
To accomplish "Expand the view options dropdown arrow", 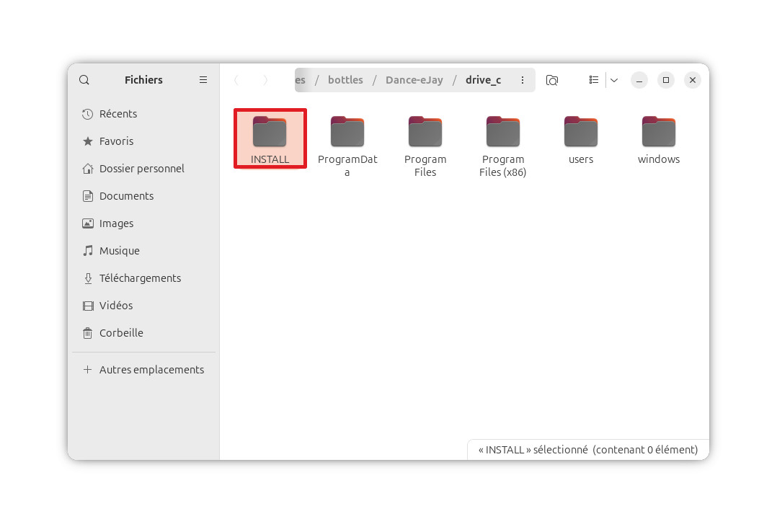I will [x=614, y=80].
